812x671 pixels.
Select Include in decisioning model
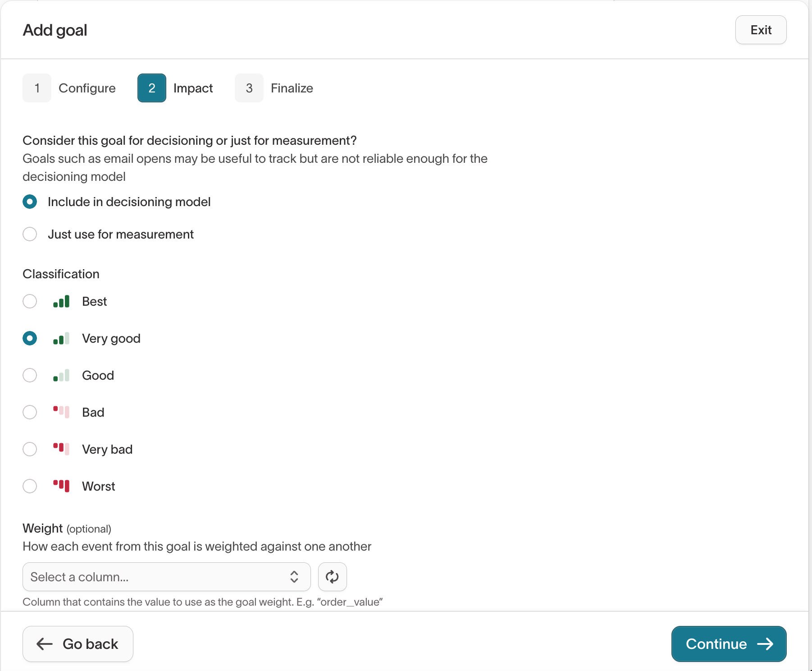(30, 202)
